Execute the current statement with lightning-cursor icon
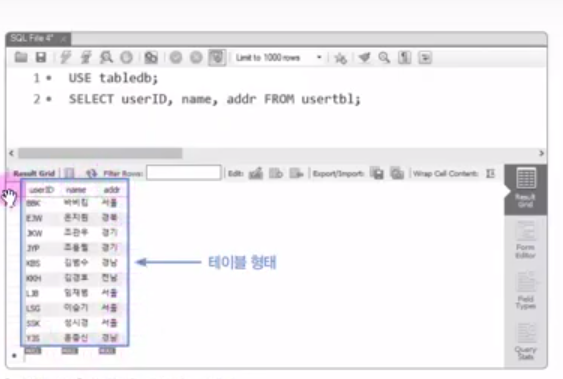Image resolution: width=563 pixels, height=379 pixels. tap(86, 57)
